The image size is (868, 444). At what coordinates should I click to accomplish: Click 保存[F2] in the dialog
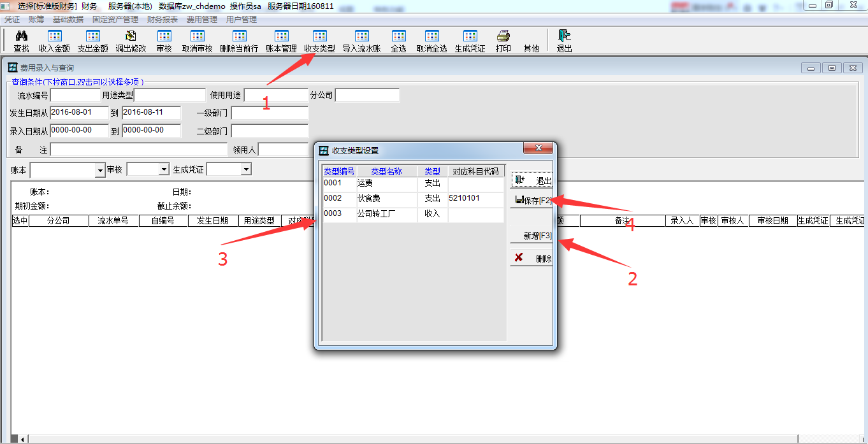[x=532, y=201]
